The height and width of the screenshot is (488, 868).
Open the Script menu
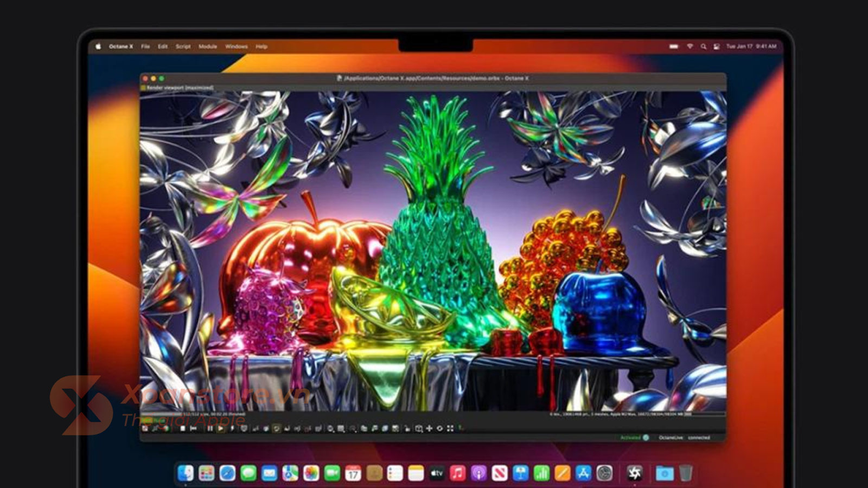(x=183, y=47)
